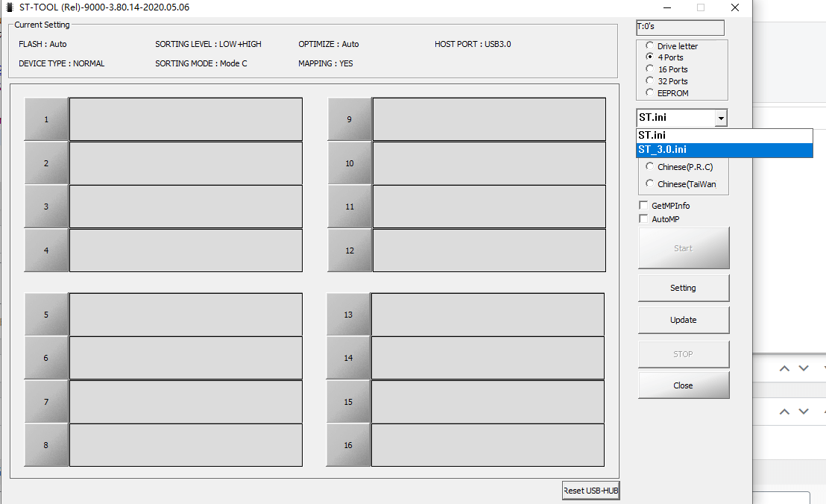This screenshot has height=504, width=826.
Task: Select Chinese(TaiWan) language option
Action: (x=650, y=184)
